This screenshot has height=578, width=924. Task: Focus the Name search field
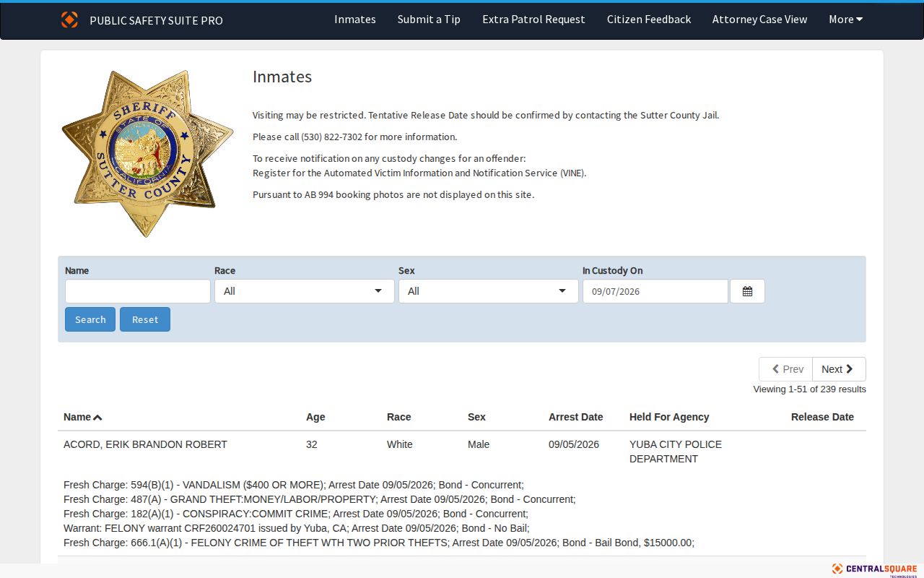coord(138,291)
